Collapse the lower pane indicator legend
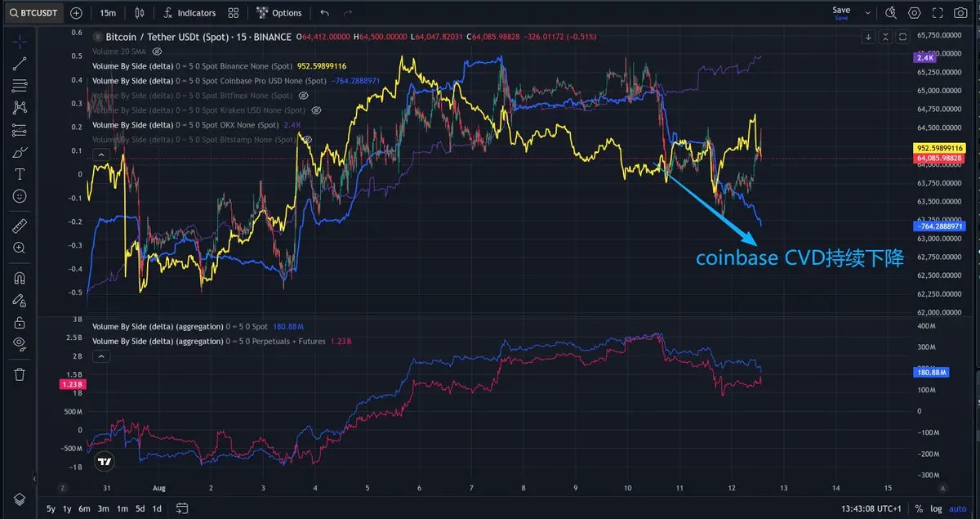The height and width of the screenshot is (519, 980). click(x=101, y=356)
